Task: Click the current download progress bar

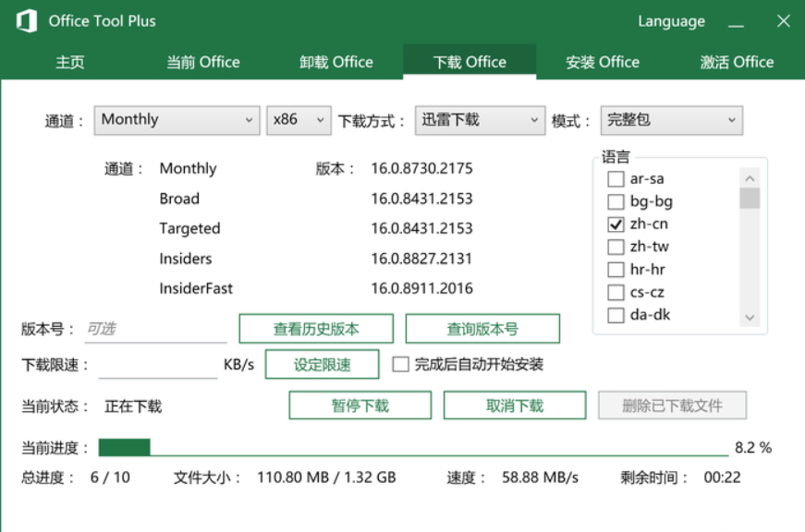Action: (x=413, y=448)
